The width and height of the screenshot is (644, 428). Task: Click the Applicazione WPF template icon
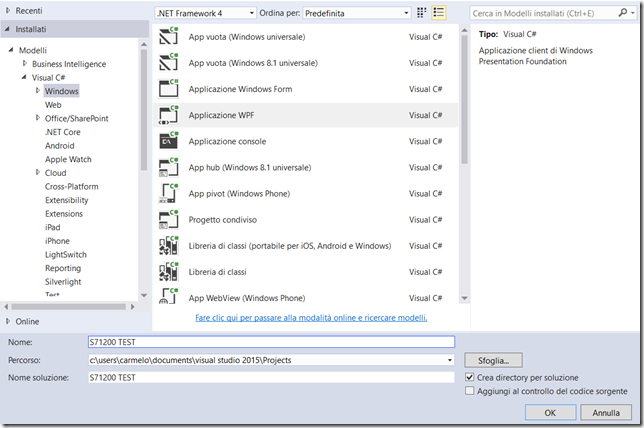[168, 115]
